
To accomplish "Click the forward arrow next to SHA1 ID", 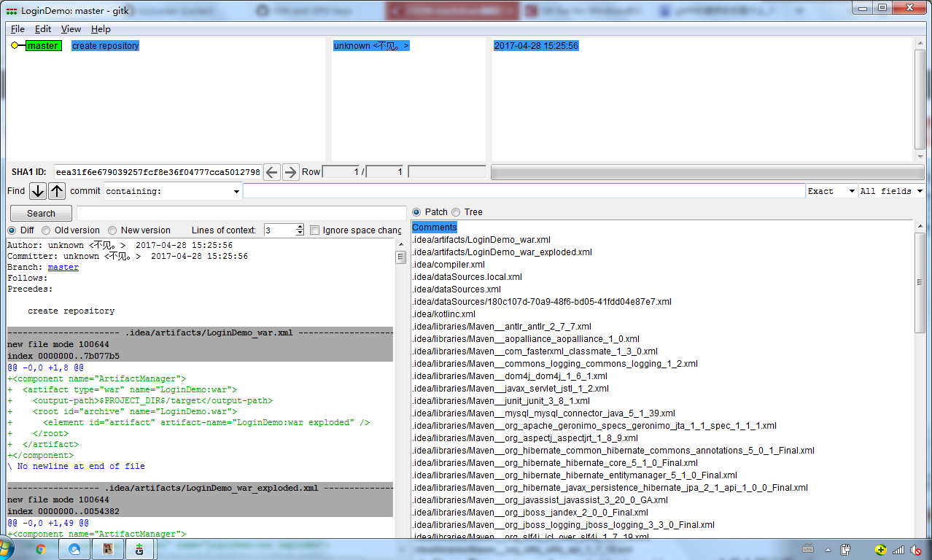I will [290, 172].
